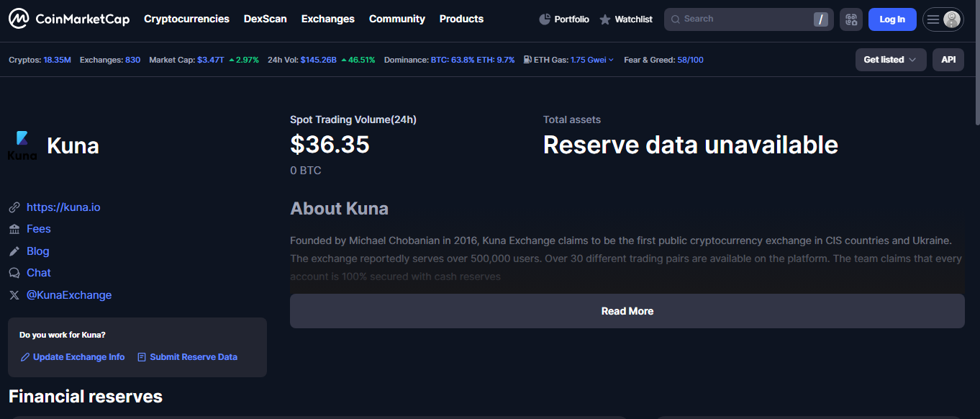Click the slash shortcut key badge
Screen dimensions: 980x419
click(821, 19)
